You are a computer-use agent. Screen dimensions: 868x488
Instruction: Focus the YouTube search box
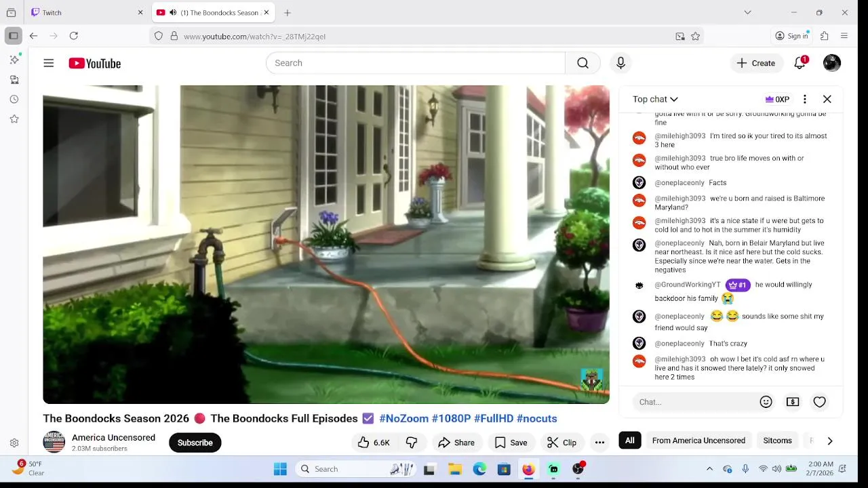pos(416,63)
